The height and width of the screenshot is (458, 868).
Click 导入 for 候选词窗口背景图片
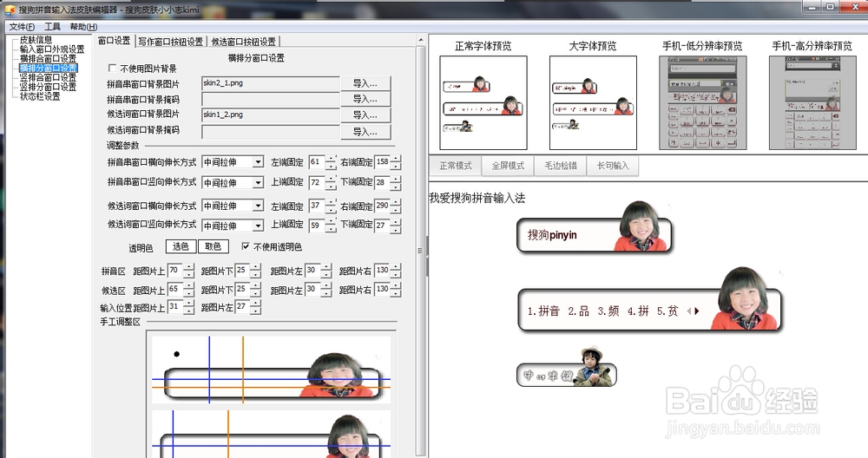pyautogui.click(x=365, y=115)
